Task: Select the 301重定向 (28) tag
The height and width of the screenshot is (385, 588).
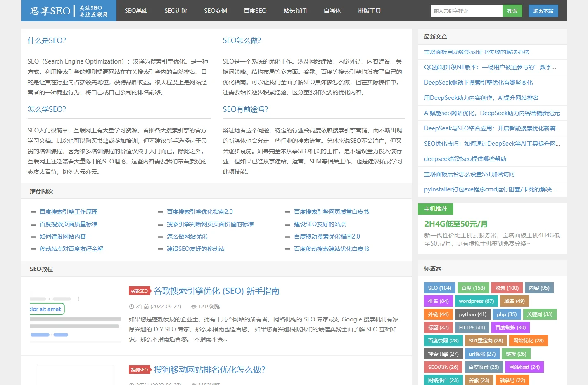Action: pos(486,341)
